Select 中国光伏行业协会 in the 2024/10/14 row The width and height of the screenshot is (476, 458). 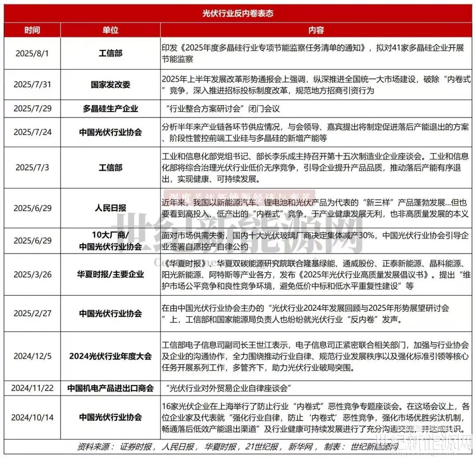110,417
